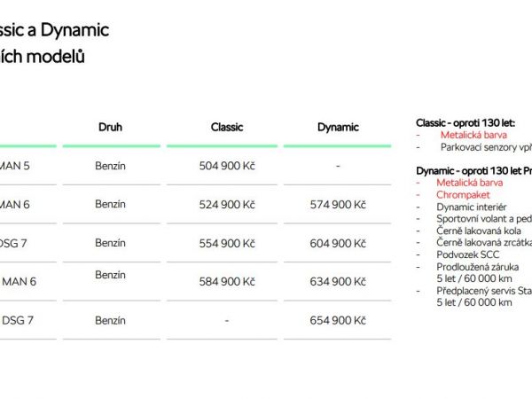The image size is (532, 399).
Task: Select the Dynamic column header
Action: pyautogui.click(x=338, y=127)
